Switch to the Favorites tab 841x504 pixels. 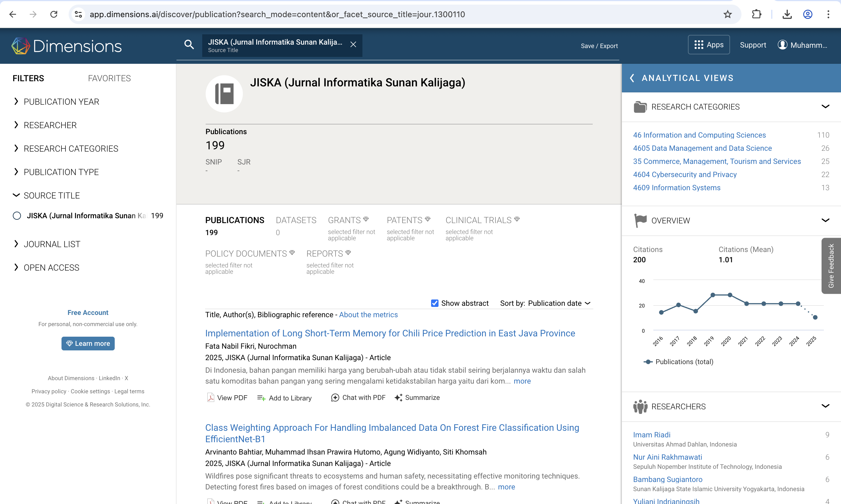(x=109, y=78)
